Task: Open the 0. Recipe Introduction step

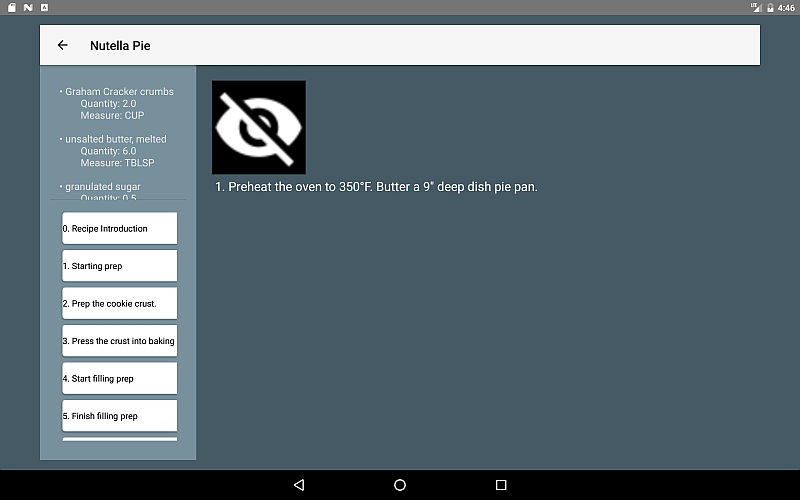Action: click(x=120, y=228)
